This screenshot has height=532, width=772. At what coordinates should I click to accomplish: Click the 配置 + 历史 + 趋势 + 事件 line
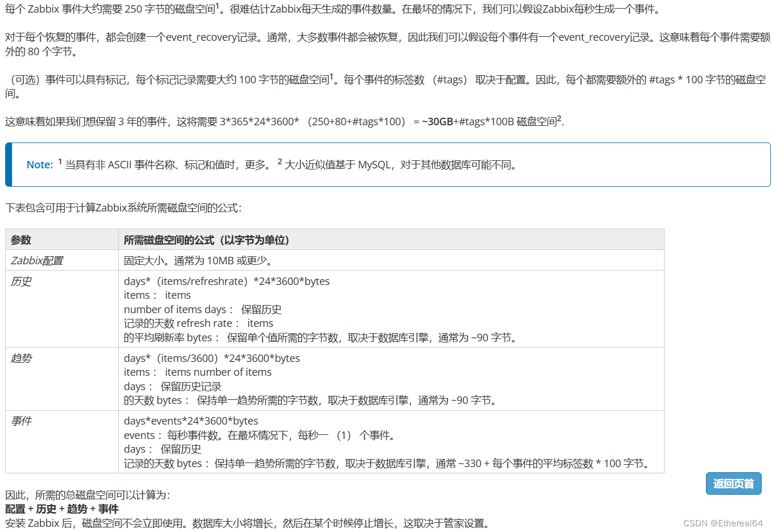coord(62,509)
